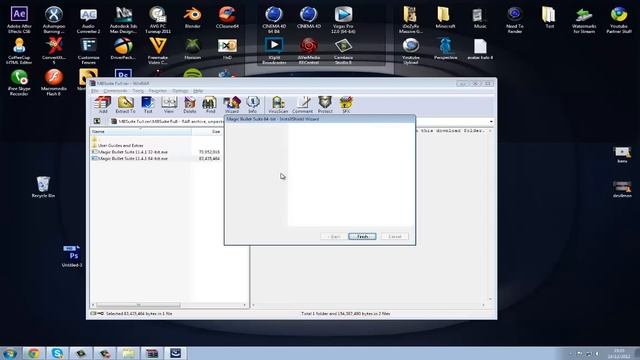Open the Commands menu in WinRAR

click(116, 91)
